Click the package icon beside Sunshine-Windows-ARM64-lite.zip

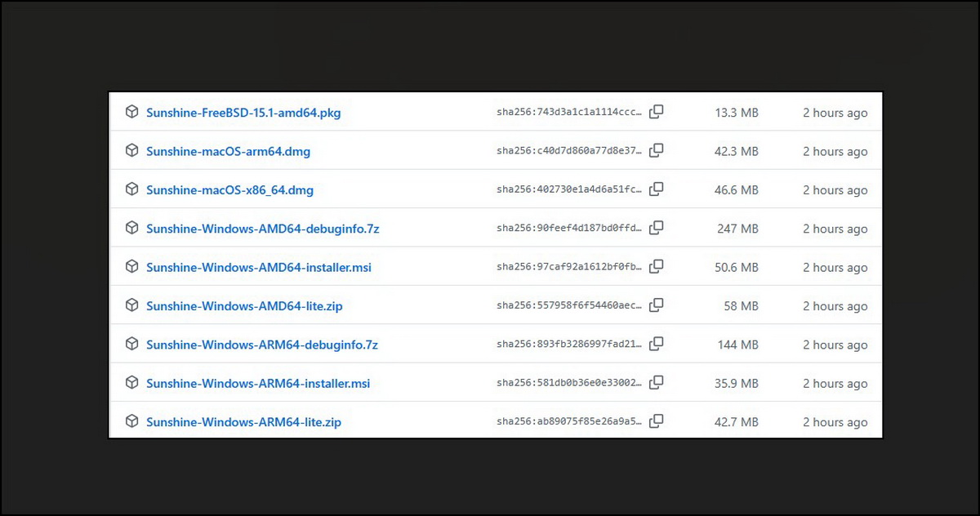coord(131,421)
